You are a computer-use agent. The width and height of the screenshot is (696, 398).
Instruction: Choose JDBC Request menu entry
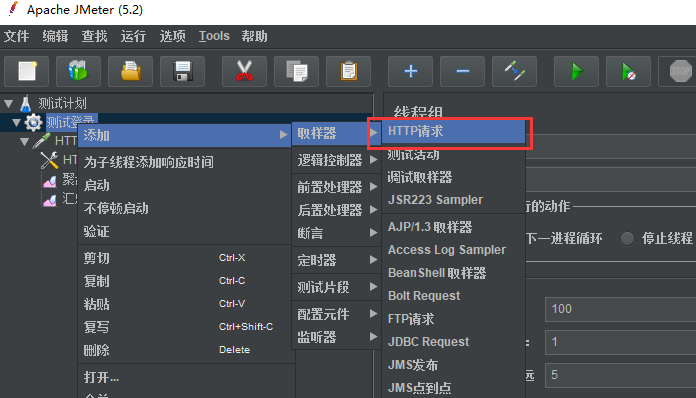click(x=453, y=342)
